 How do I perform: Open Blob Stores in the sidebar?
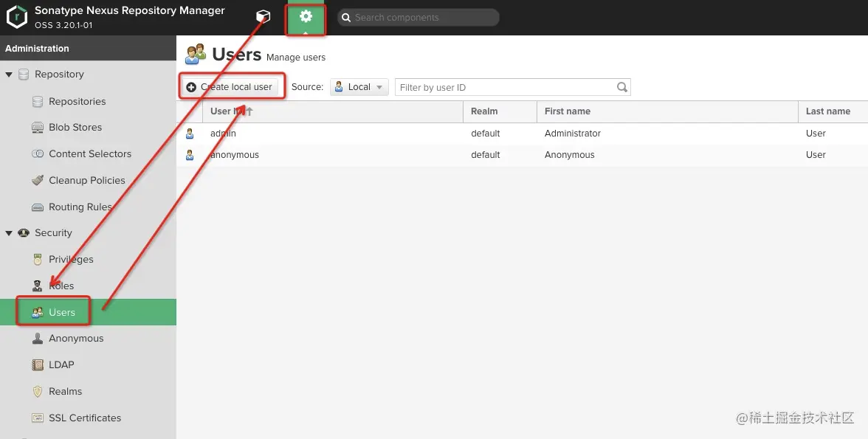click(x=75, y=128)
